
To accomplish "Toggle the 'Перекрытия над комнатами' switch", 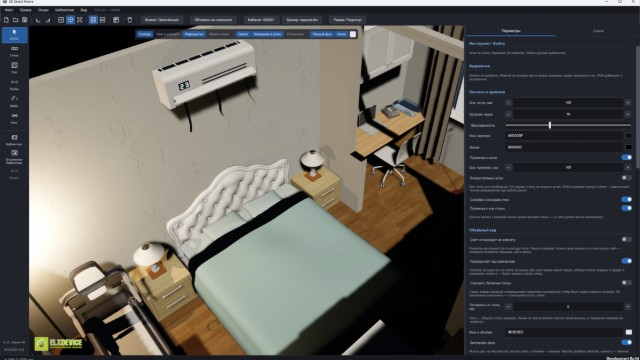I will click(626, 261).
